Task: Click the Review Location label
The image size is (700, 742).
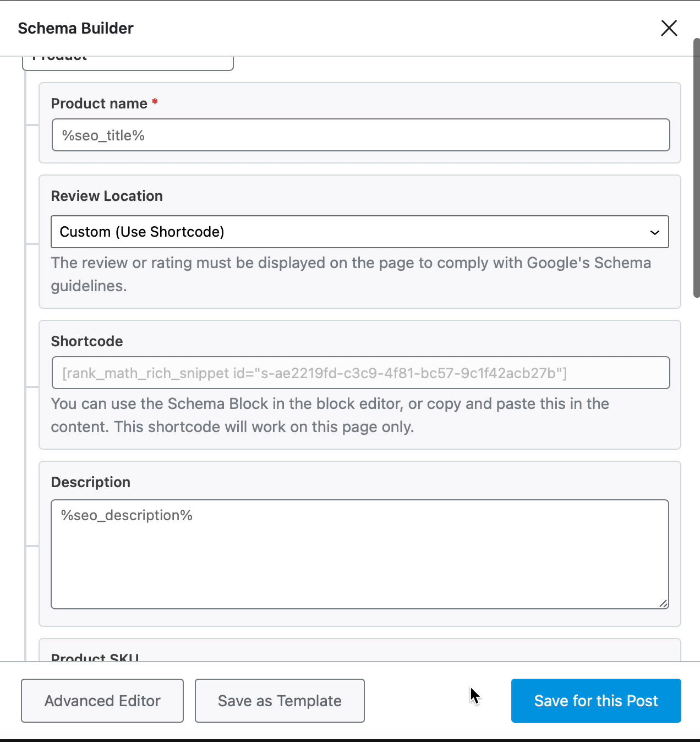Action: click(x=107, y=196)
